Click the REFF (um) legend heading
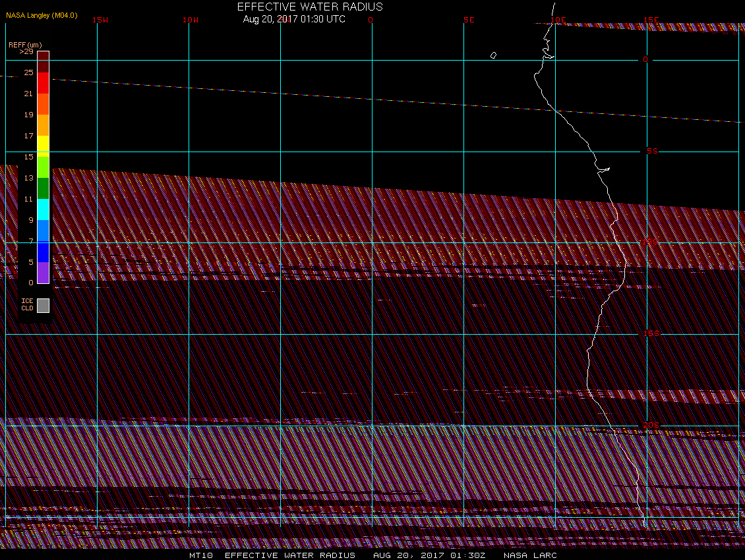Screen dimensions: 745x560 25,44
